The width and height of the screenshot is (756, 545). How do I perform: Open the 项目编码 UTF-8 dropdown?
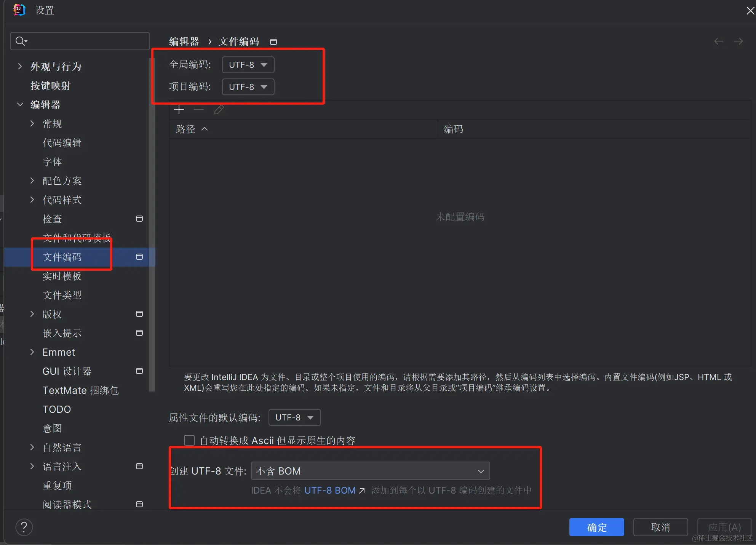[x=248, y=87]
